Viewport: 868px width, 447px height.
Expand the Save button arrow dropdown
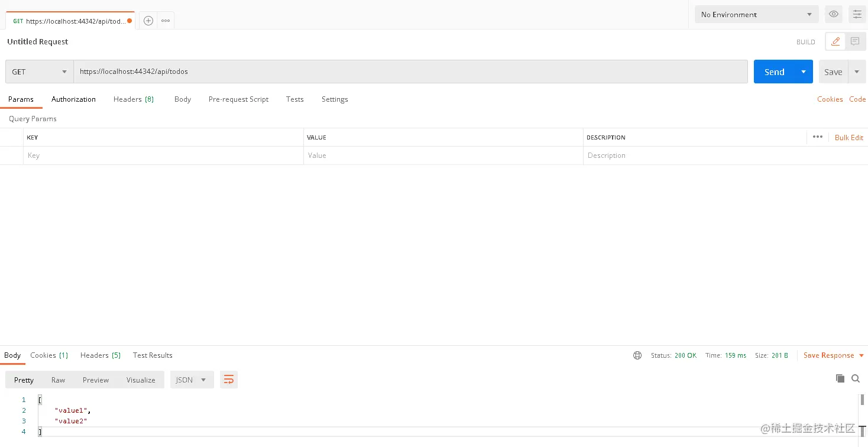[x=857, y=72]
